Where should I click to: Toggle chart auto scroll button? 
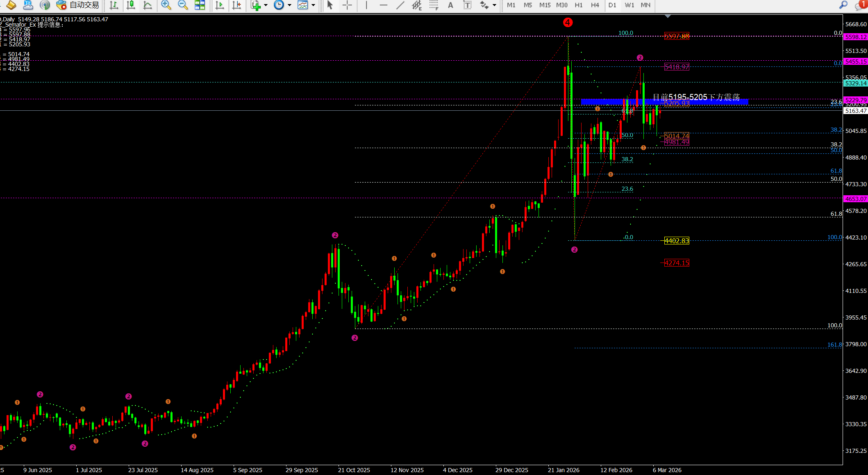click(220, 5)
